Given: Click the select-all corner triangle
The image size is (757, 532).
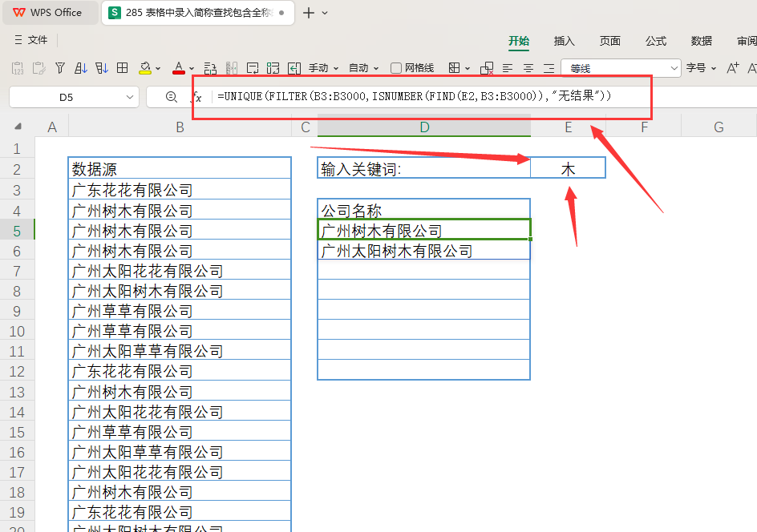Looking at the screenshot, I should click(x=18, y=127).
